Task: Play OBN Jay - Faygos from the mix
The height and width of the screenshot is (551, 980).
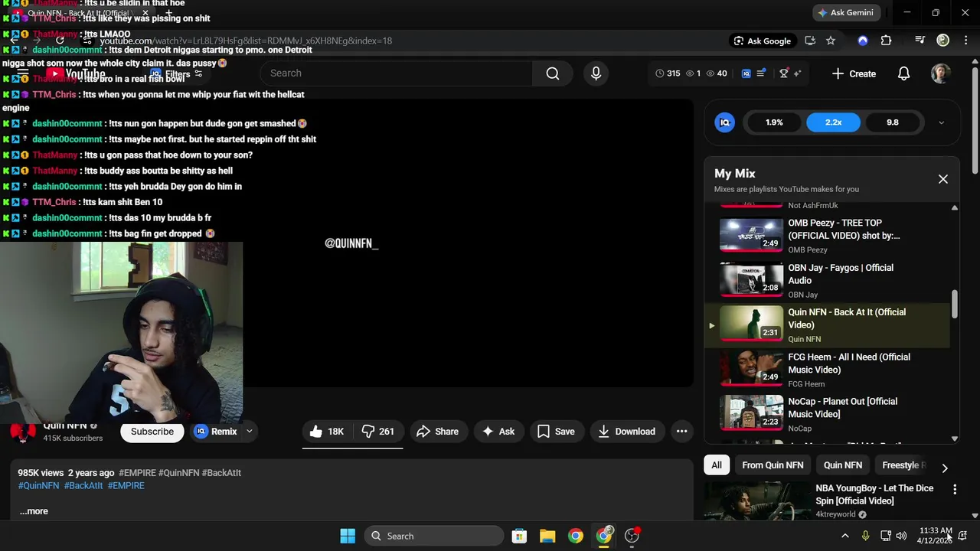Action: 827,281
